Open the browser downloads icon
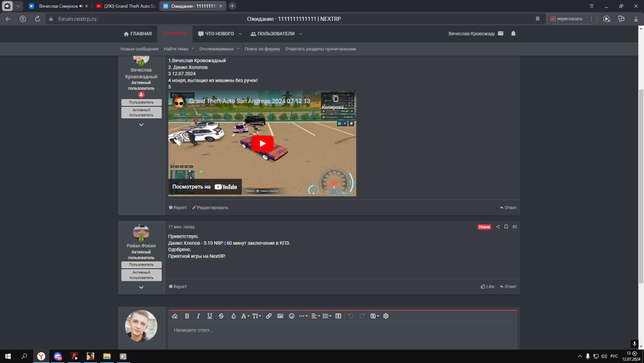This screenshot has width=644, height=363. pyautogui.click(x=636, y=19)
